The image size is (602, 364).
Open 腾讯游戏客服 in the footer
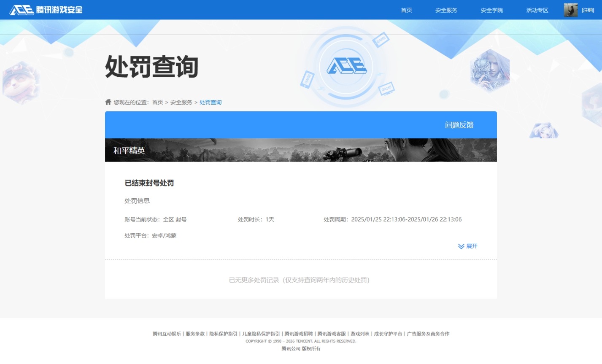pyautogui.click(x=332, y=334)
